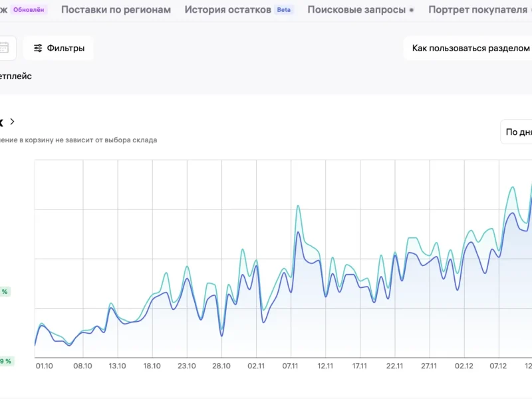Click the upper green percent badge

tap(5, 291)
